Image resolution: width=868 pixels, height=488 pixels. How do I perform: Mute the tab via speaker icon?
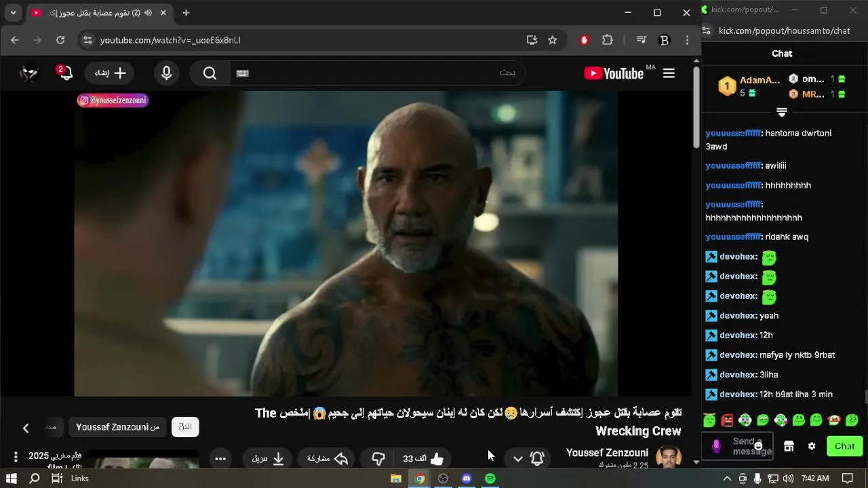(x=148, y=13)
